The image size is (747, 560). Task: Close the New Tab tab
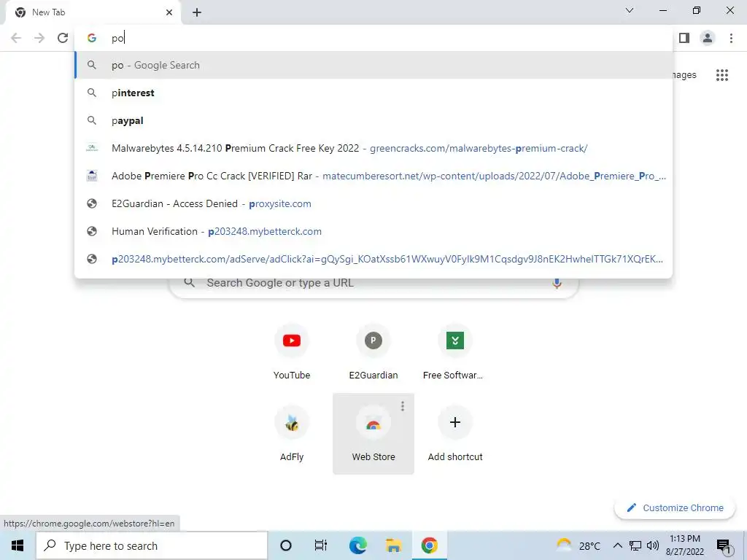click(x=169, y=12)
